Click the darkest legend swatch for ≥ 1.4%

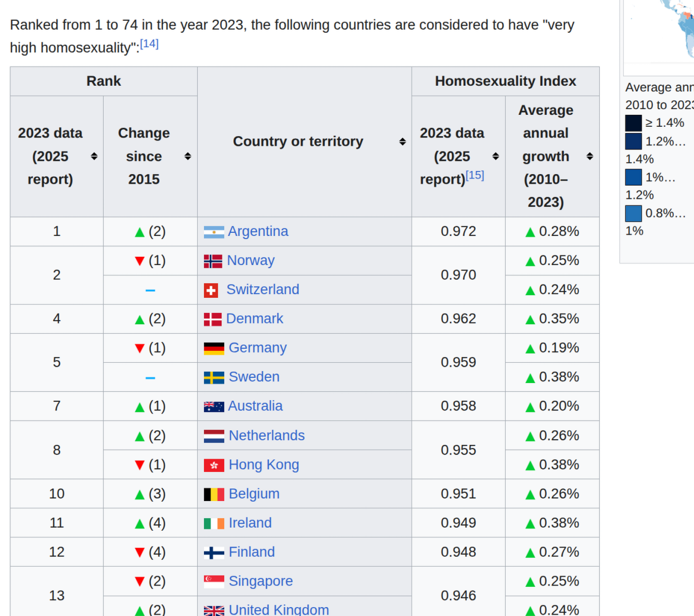(633, 123)
